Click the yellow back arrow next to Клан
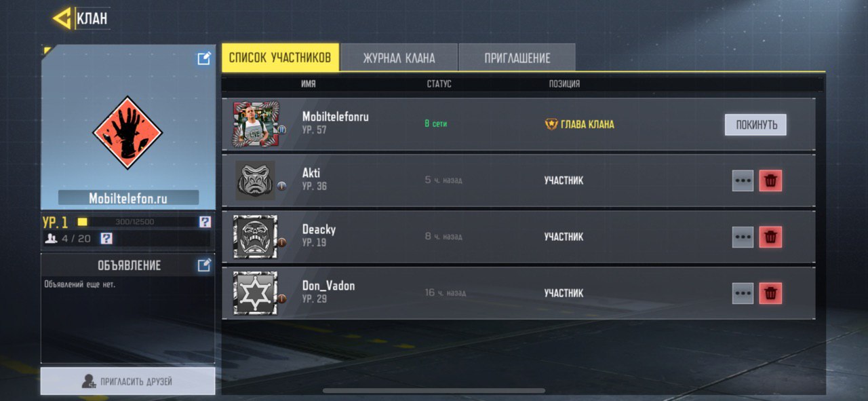The image size is (868, 401). pos(62,18)
